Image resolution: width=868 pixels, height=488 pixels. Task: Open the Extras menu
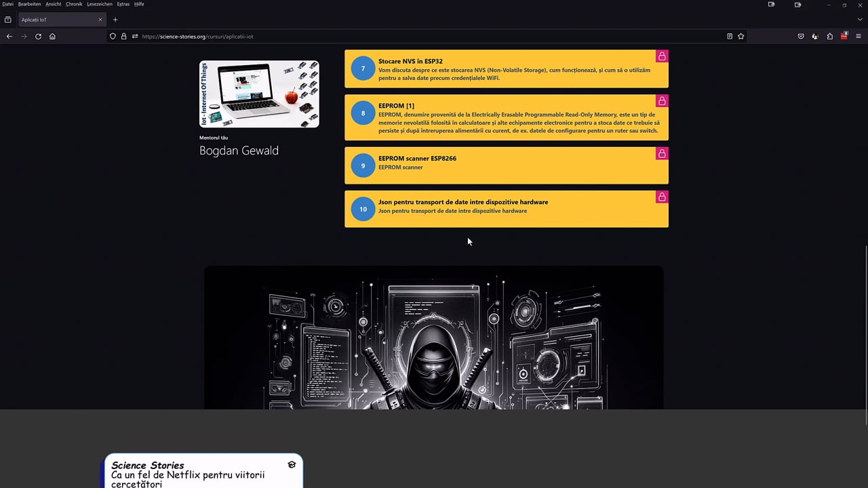123,4
